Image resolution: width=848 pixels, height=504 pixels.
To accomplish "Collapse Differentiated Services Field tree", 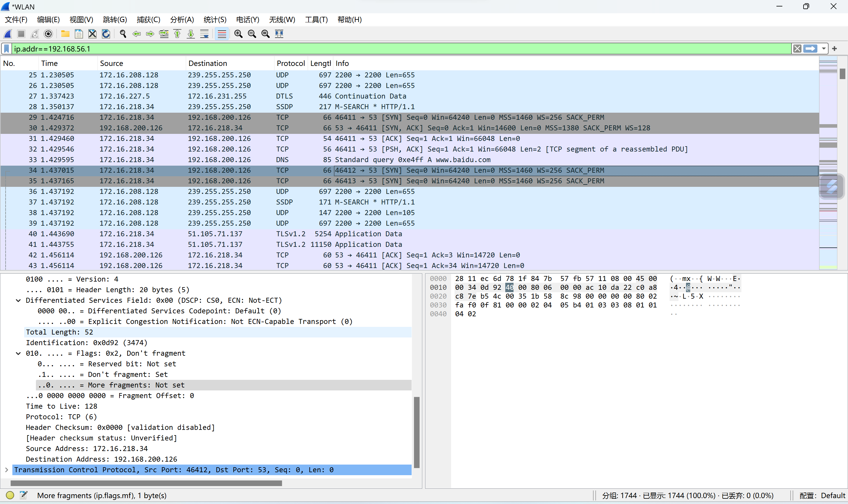I will [18, 300].
